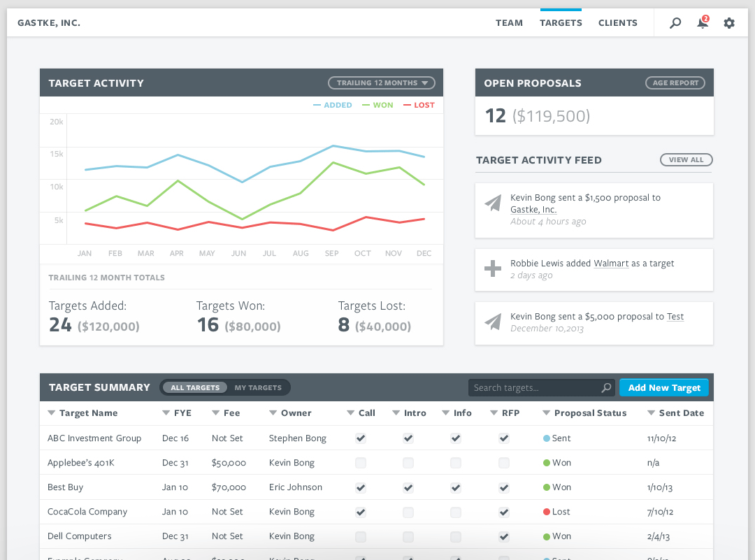Screen dimensions: 755x560
Task: Open the settings gear
Action: [x=729, y=22]
